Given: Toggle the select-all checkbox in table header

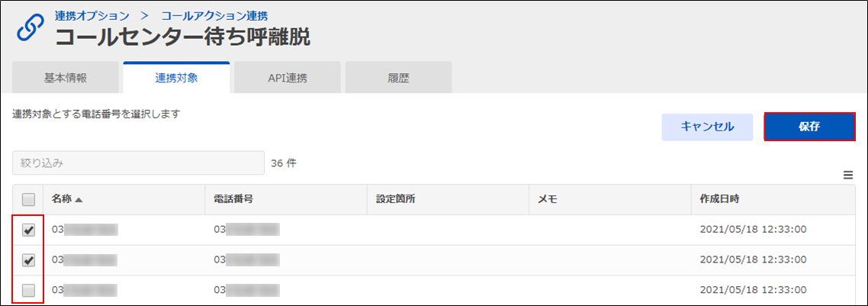Looking at the screenshot, I should pos(29,200).
